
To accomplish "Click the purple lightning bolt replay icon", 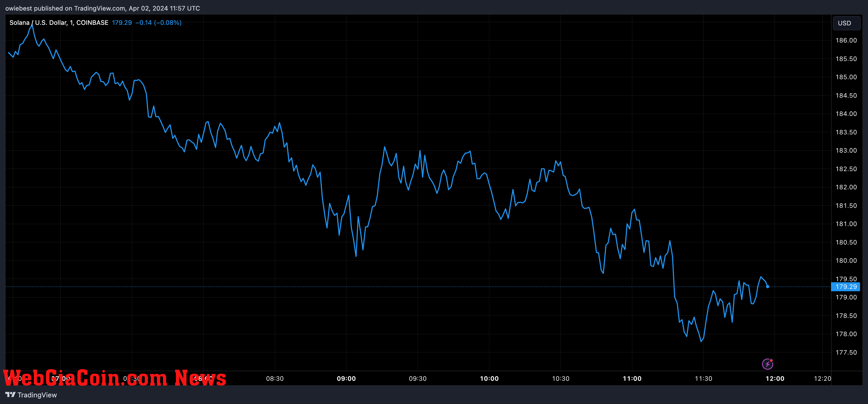I will tap(767, 364).
